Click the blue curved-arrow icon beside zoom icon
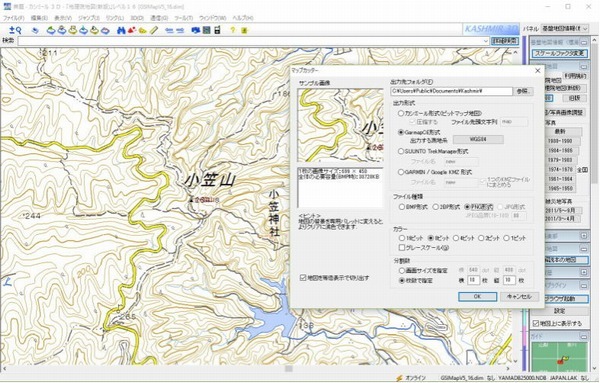This screenshot has height=383, width=600. (x=35, y=30)
